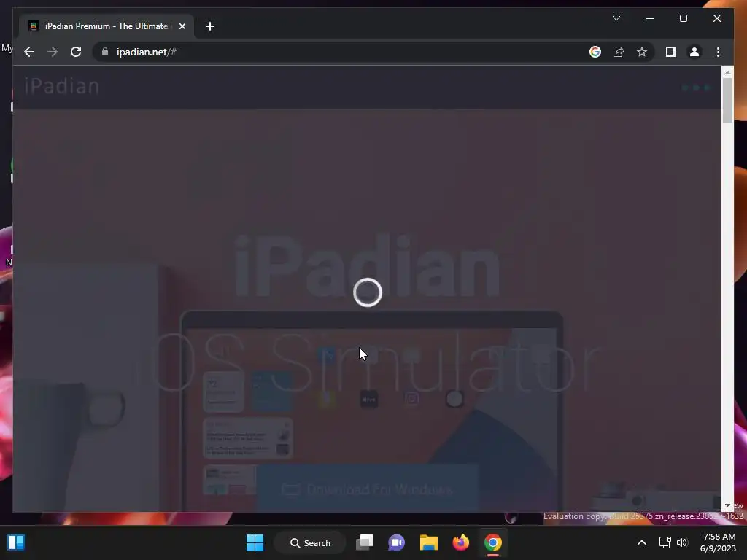Screen dimensions: 747x560
Task: Open Chrome side panel
Action: (671, 52)
